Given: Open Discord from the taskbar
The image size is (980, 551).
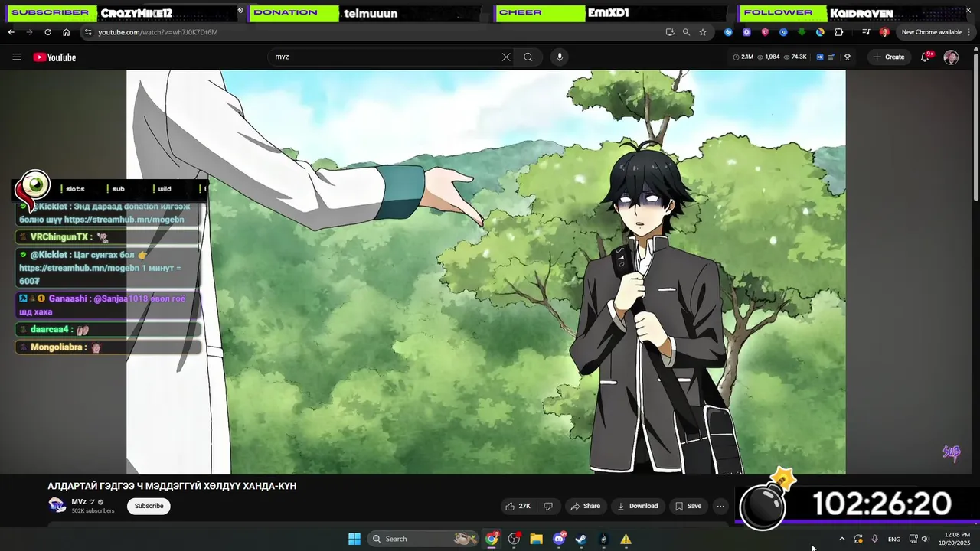Looking at the screenshot, I should point(559,539).
